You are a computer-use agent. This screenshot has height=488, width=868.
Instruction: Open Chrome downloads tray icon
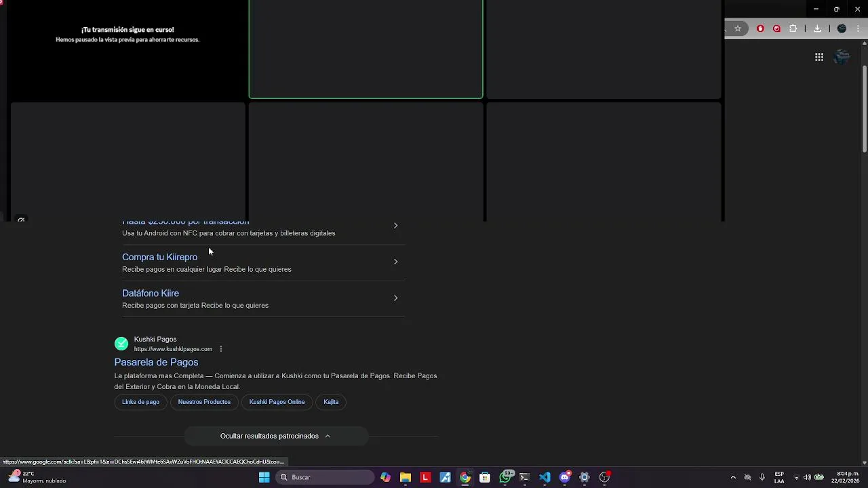click(x=817, y=28)
